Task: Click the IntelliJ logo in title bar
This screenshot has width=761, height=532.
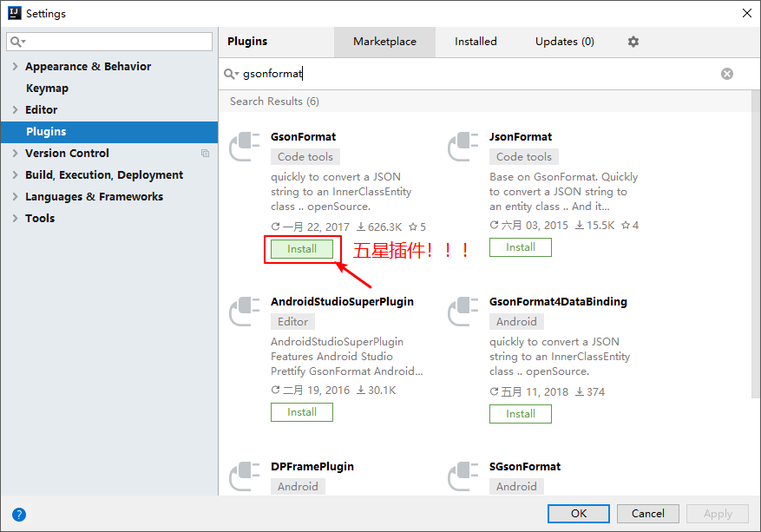Action: pos(15,13)
